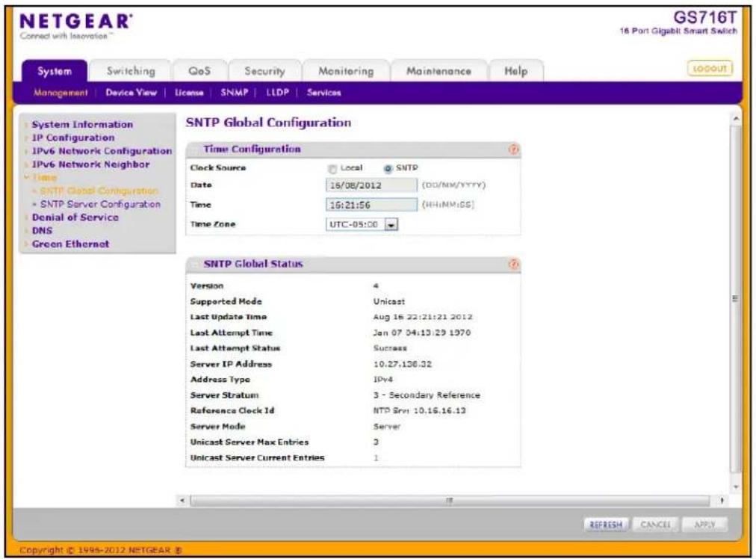Click the Last Attempt Status Success value
This screenshot has height=559, width=756.
point(390,348)
